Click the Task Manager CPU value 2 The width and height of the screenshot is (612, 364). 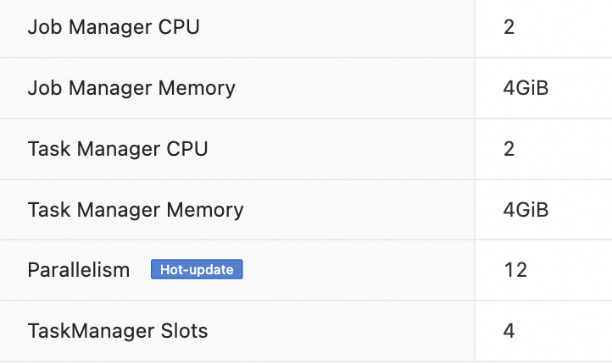(509, 149)
